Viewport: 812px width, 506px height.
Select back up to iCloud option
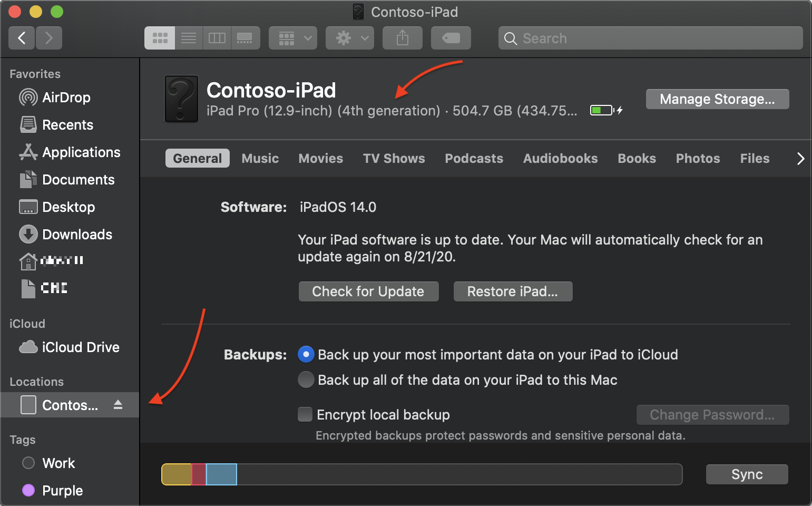(306, 354)
